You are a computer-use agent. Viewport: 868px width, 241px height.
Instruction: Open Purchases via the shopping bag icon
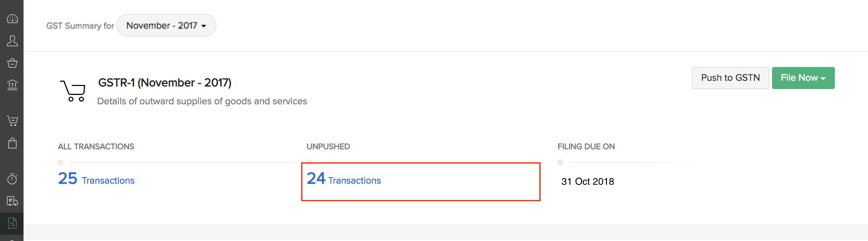[x=12, y=143]
